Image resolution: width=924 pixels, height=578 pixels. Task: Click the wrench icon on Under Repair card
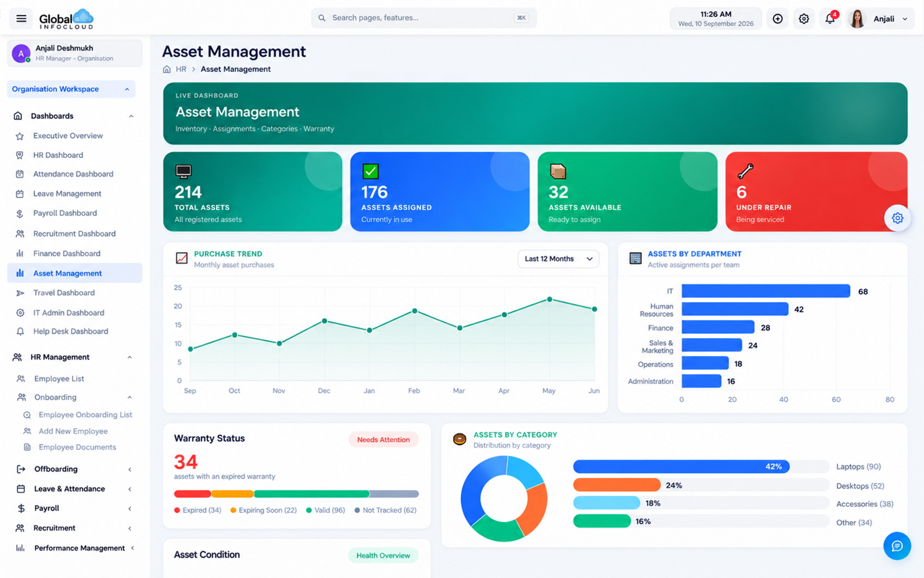pyautogui.click(x=745, y=171)
